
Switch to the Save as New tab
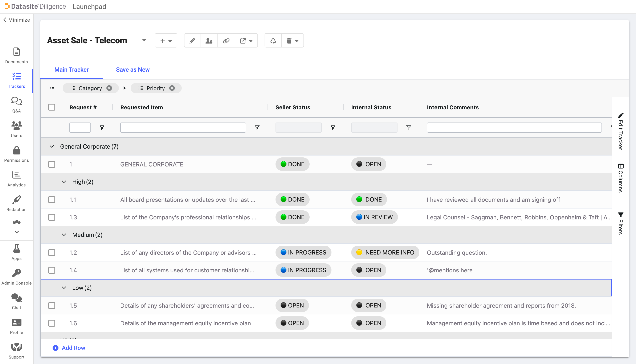(132, 70)
